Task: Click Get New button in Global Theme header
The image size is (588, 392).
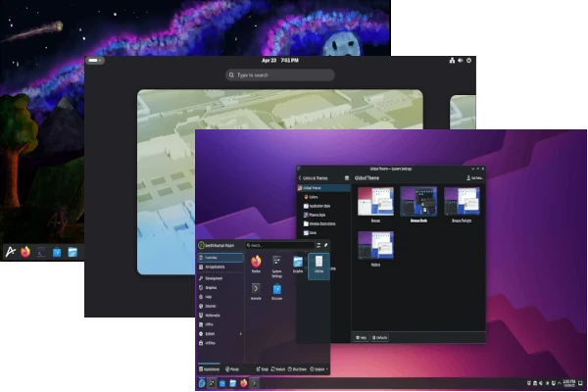Action: tap(474, 178)
